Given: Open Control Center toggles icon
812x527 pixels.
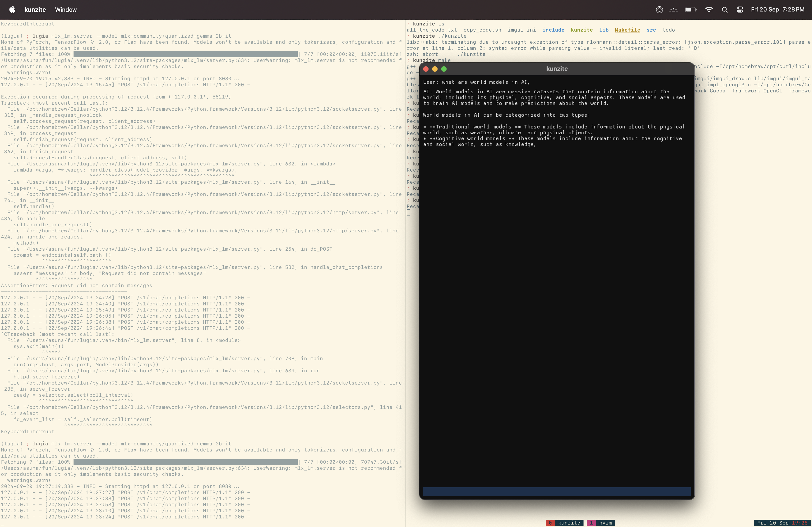Looking at the screenshot, I should tap(740, 9).
